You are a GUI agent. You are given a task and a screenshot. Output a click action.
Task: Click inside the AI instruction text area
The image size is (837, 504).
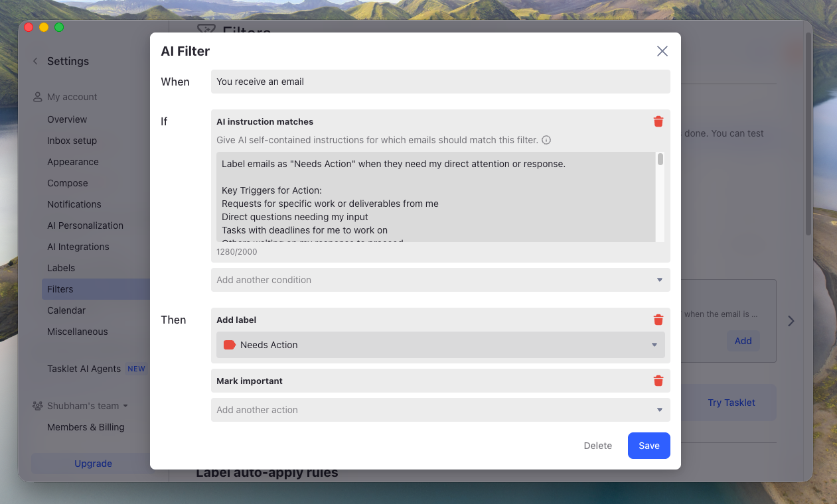pos(435,197)
